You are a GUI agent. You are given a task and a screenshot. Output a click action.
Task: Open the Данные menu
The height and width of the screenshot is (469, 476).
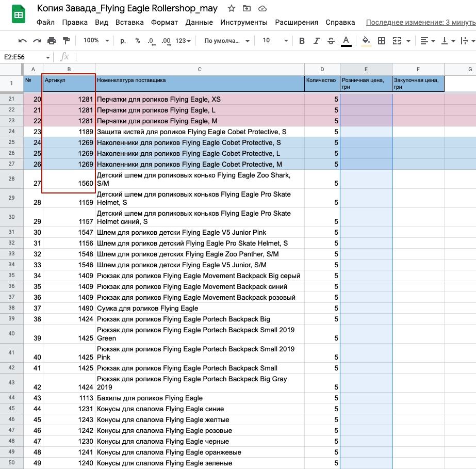[x=199, y=22]
